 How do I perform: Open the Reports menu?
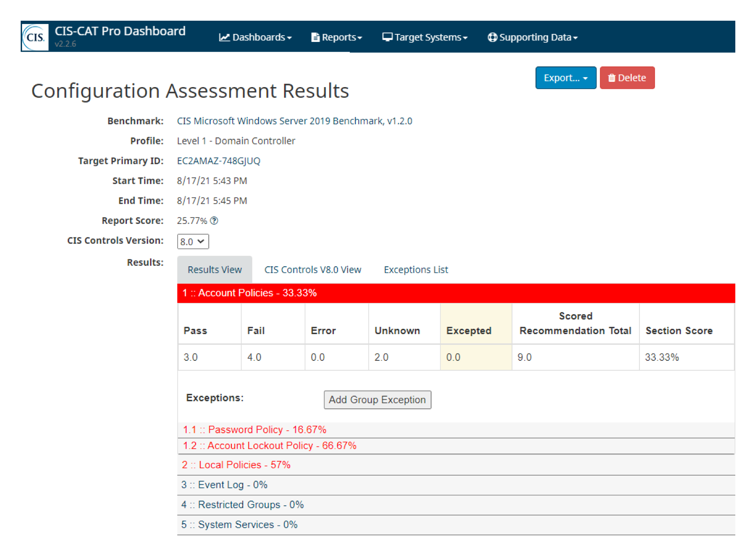(337, 37)
